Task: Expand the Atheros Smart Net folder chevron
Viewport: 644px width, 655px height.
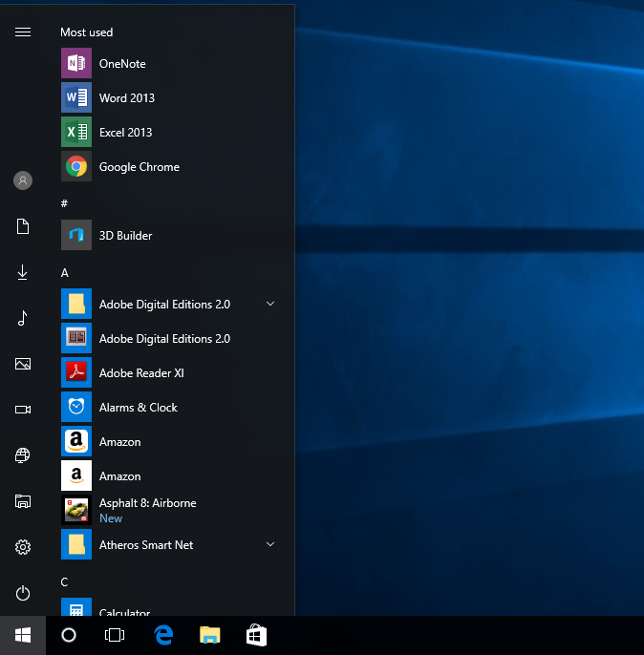Action: pyautogui.click(x=270, y=544)
